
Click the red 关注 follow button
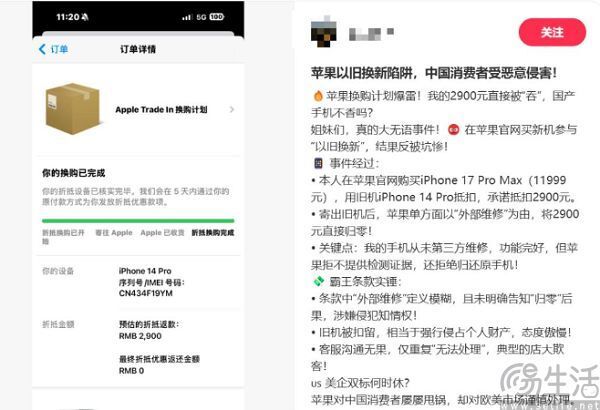552,32
